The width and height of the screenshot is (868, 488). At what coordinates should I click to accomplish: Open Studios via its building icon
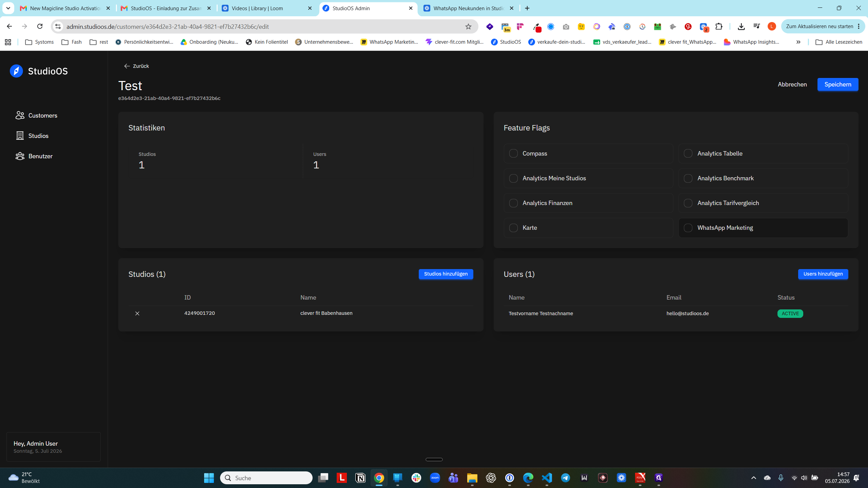pos(20,136)
